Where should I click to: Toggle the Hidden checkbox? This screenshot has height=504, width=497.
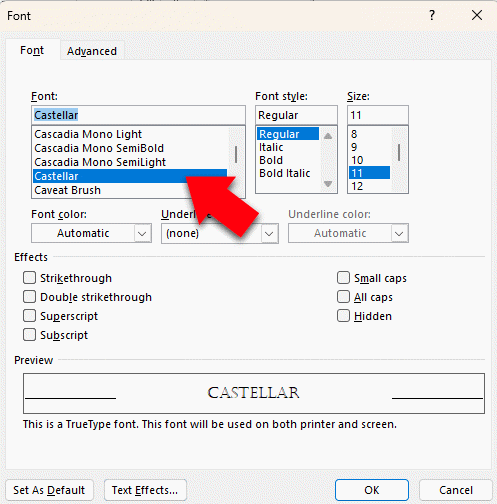click(x=343, y=316)
